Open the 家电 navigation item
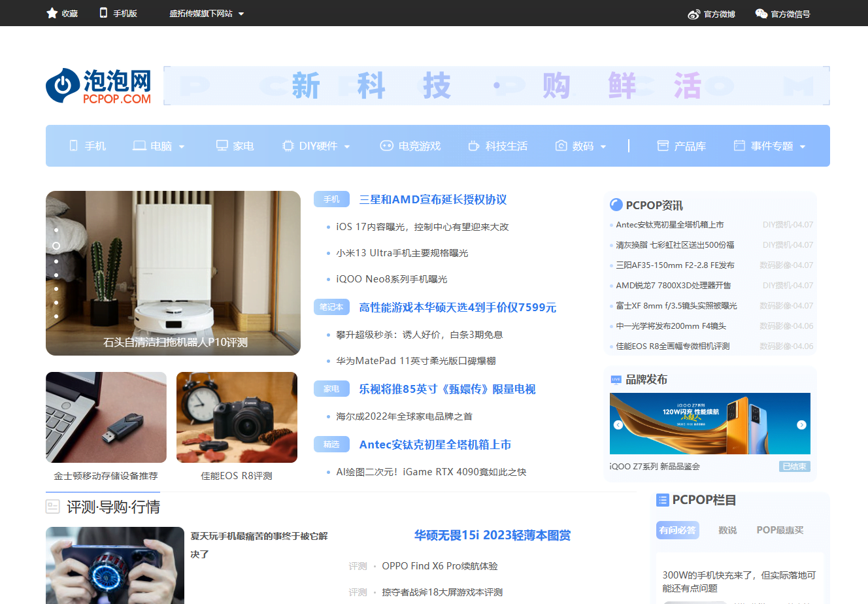 tap(243, 146)
